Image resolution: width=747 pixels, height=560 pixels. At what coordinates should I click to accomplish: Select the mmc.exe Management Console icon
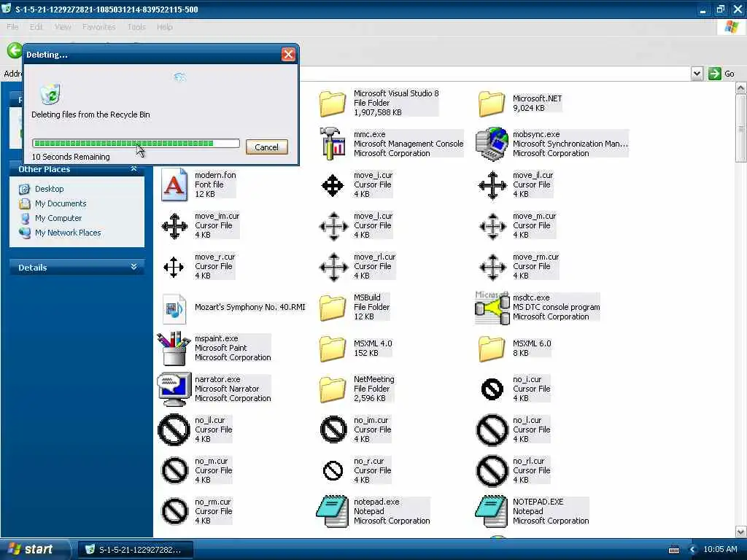tap(333, 144)
